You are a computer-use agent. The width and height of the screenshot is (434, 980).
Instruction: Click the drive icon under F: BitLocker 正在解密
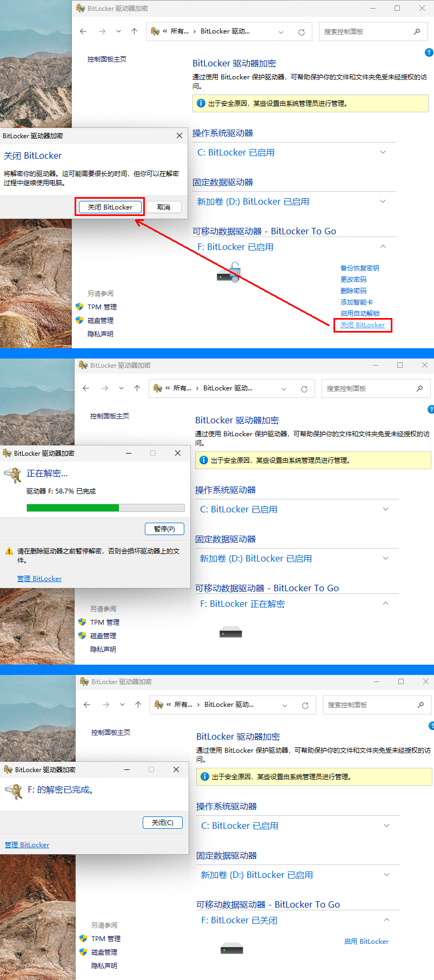click(x=231, y=633)
